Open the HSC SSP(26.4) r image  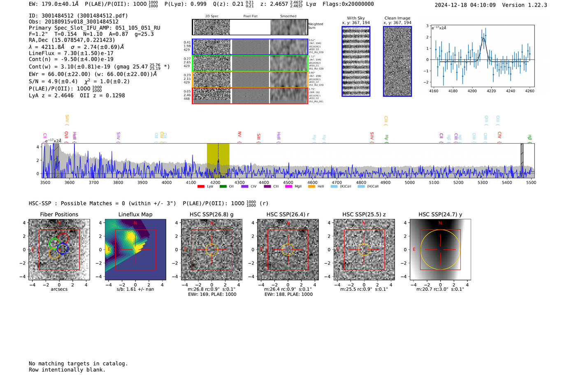(288, 250)
